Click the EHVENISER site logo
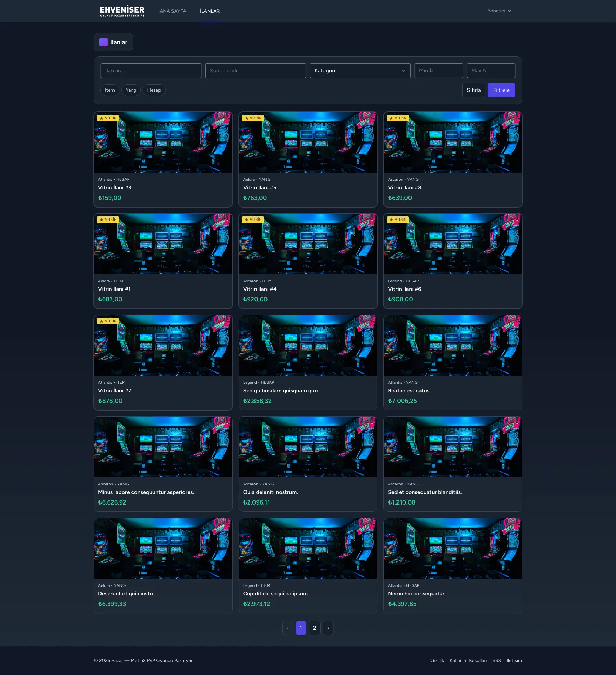616x675 pixels. (122, 11)
